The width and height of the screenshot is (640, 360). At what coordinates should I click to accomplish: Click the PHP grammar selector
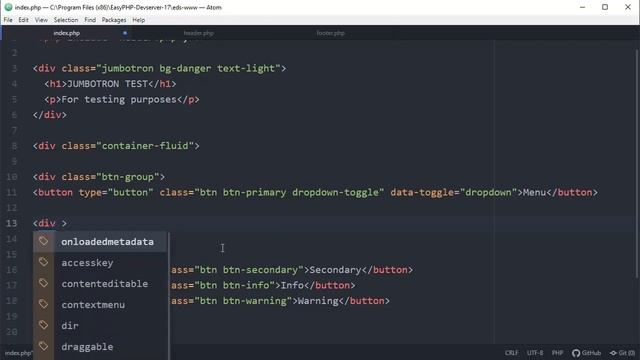coord(558,353)
